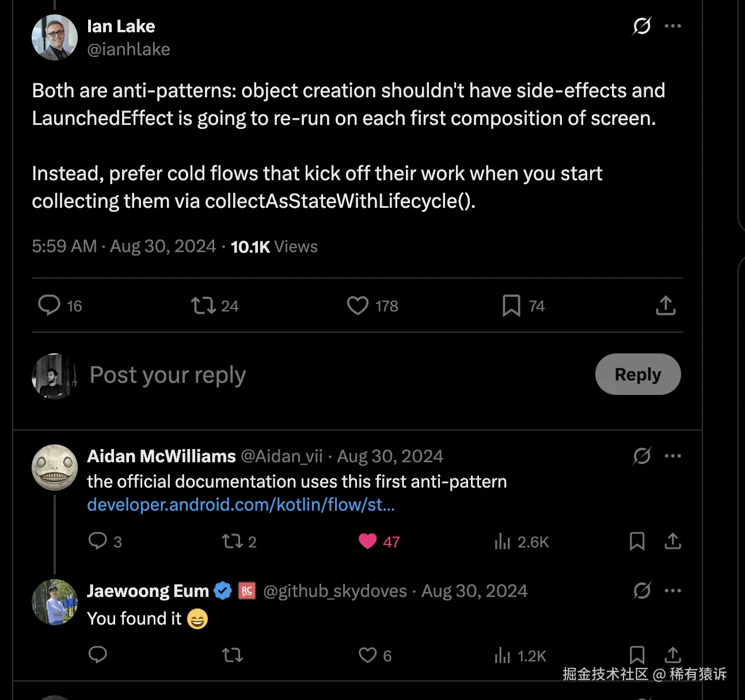
Task: Share Jaewoong Eum's reply
Action: pyautogui.click(x=672, y=655)
